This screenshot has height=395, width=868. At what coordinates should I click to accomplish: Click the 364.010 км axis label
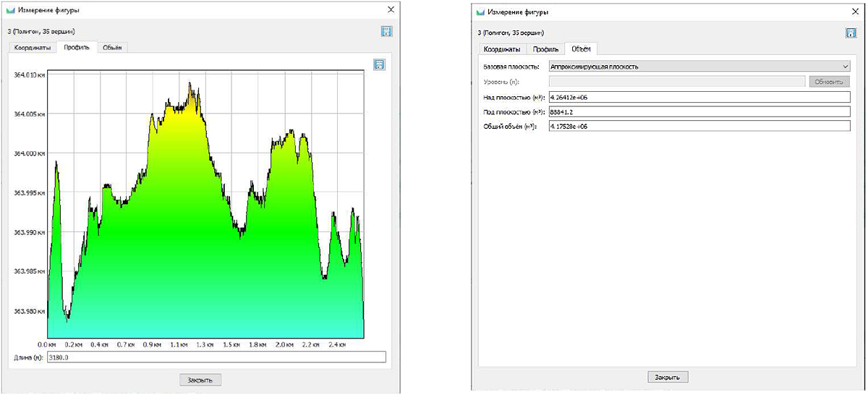click(30, 75)
